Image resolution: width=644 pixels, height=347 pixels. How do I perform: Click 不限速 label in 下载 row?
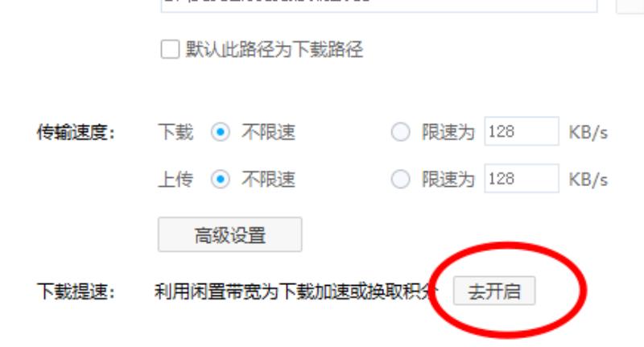(268, 132)
